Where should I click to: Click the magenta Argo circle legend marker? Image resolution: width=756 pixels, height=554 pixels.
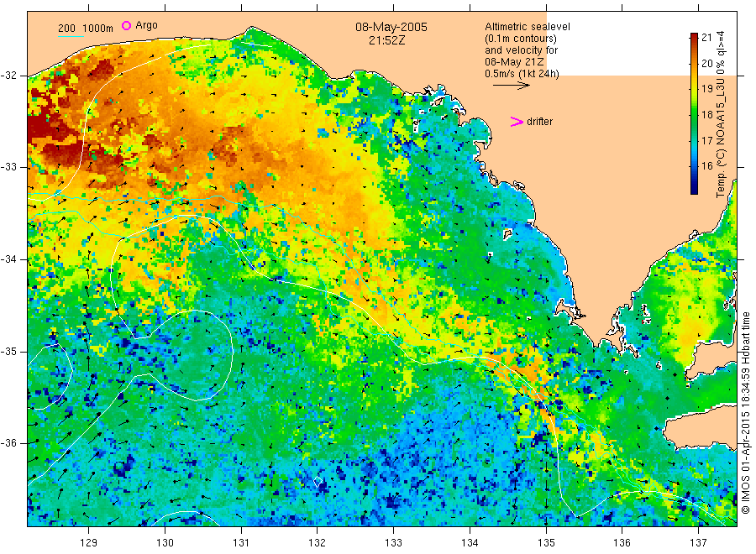click(126, 25)
